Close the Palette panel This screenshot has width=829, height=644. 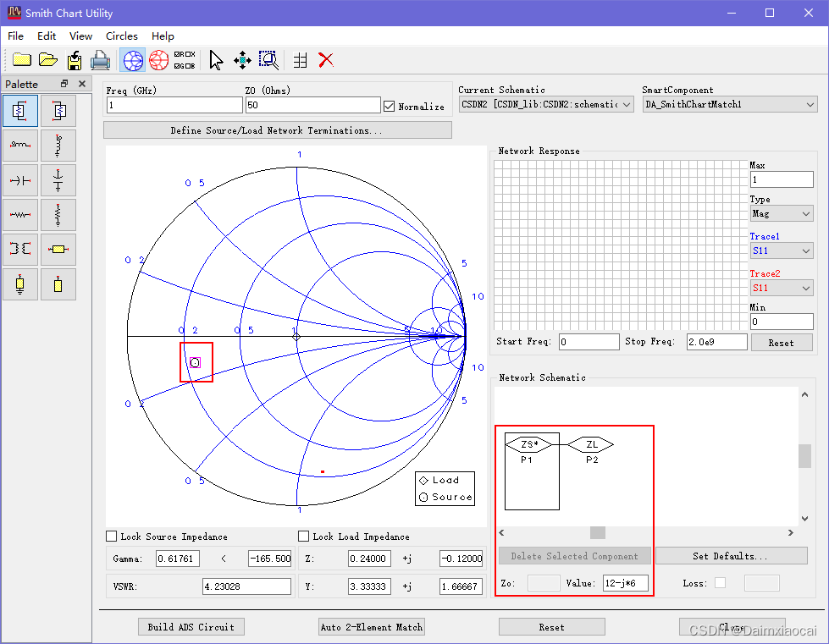click(82, 84)
